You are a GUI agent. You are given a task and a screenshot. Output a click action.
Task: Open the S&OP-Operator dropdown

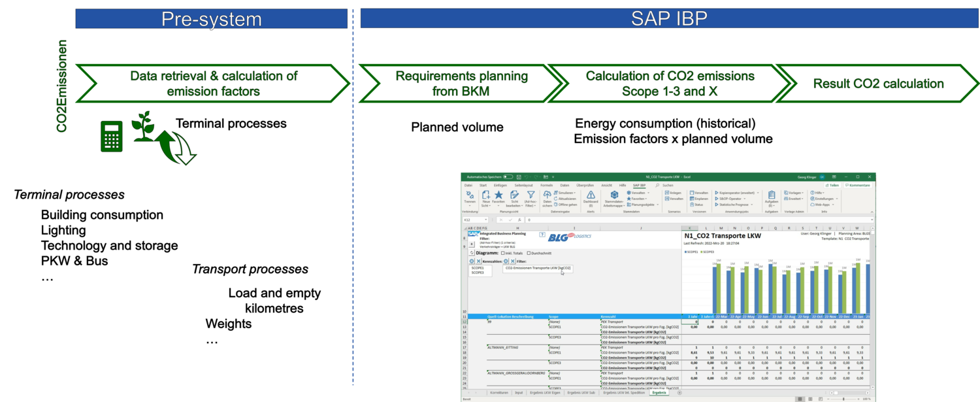(730, 199)
